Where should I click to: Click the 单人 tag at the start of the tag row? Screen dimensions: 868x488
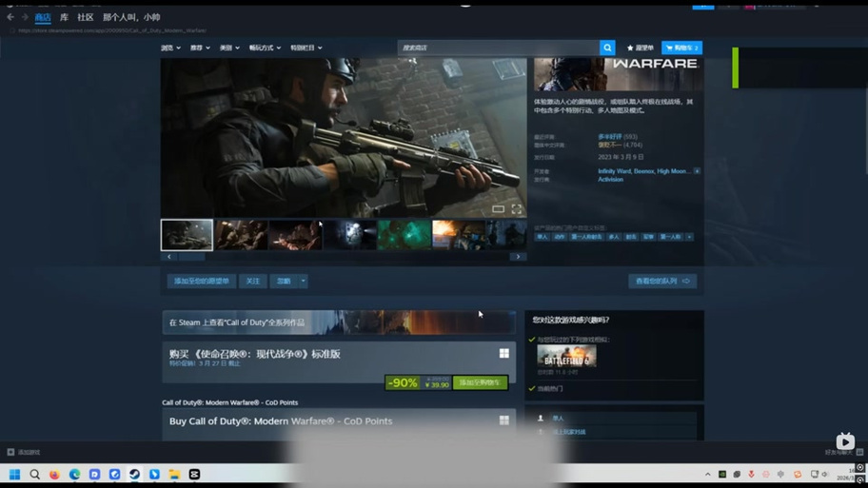click(x=542, y=237)
